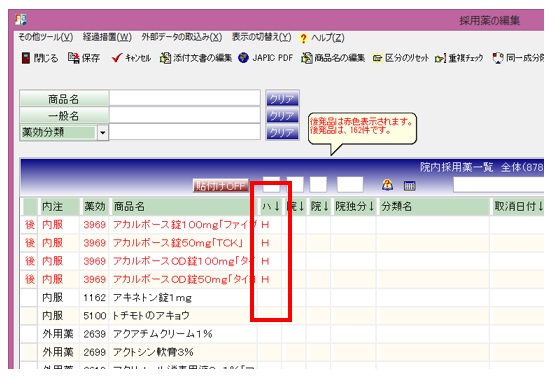Open 経過措置(W) menu
The image size is (554, 377).
point(107,37)
